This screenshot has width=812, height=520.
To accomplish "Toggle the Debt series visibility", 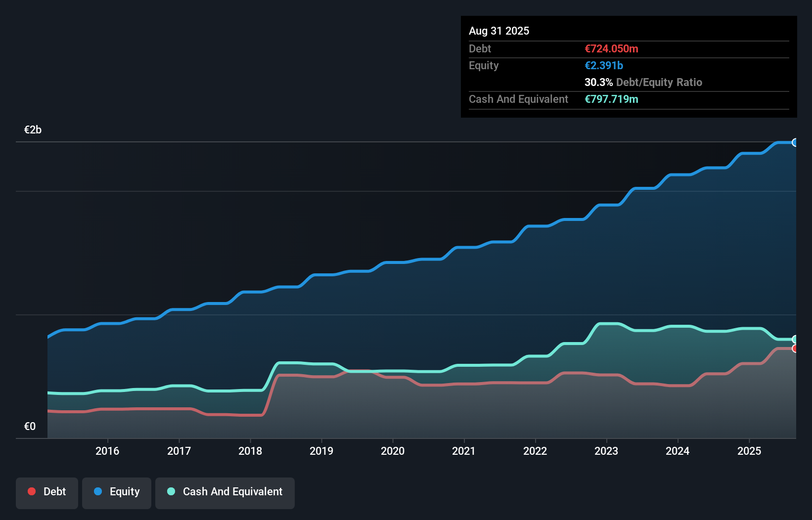I will coord(47,492).
